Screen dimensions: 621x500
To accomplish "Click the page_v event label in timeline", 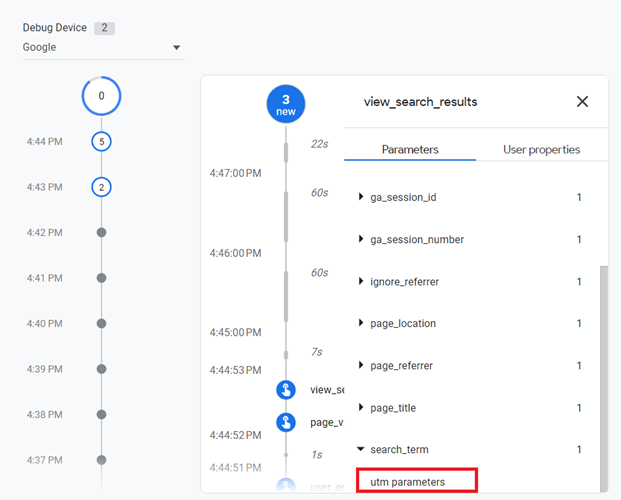I will (327, 422).
